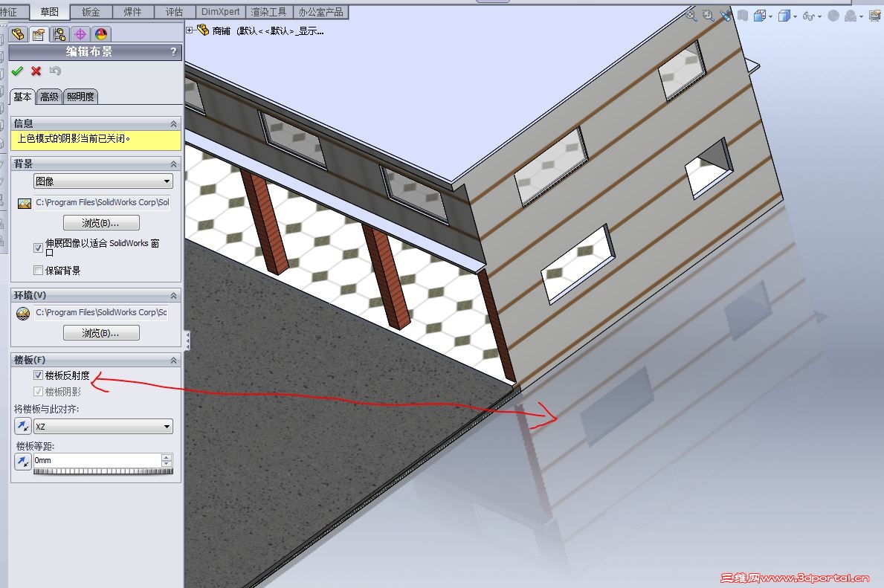Click the 商铺 part icon in flyout tree

tap(203, 30)
